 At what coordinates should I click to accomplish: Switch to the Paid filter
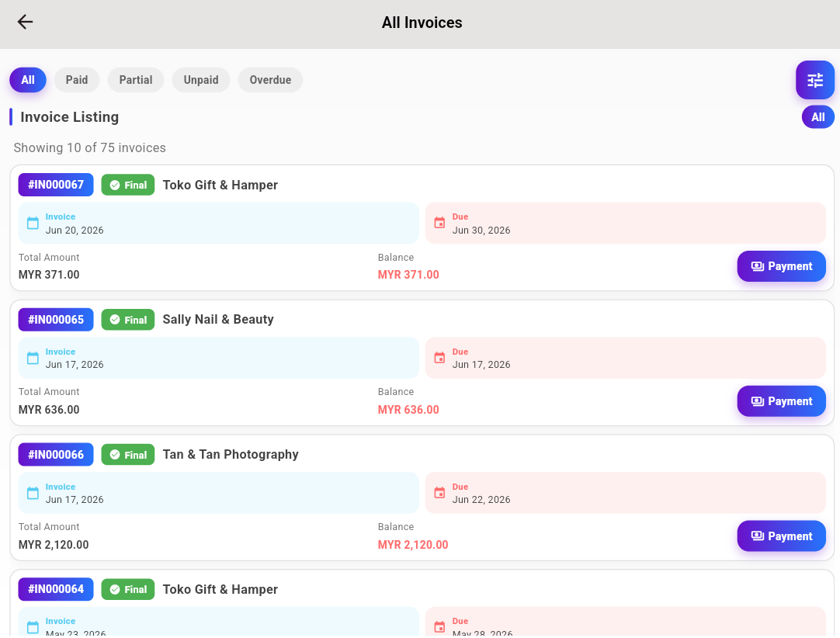[x=77, y=80]
